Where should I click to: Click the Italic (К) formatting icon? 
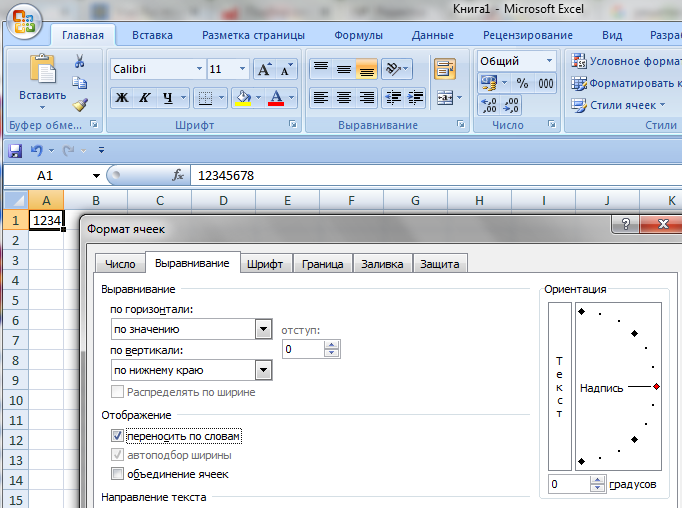coord(146,98)
